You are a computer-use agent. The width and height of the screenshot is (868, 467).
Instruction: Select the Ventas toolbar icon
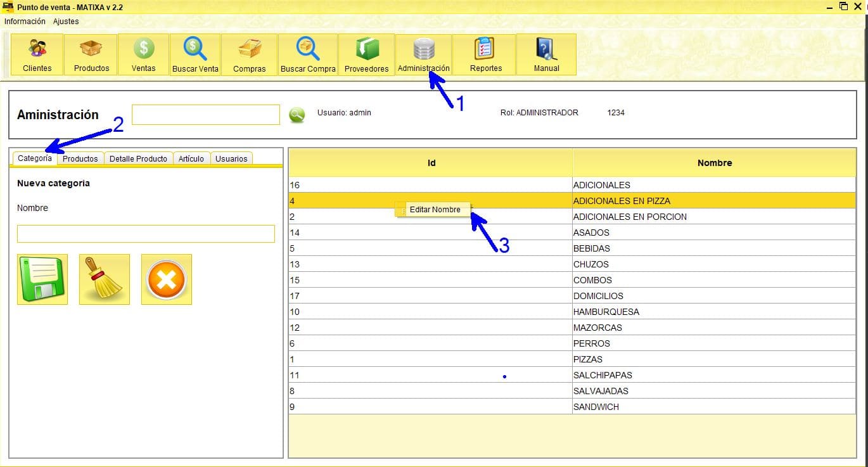(143, 54)
